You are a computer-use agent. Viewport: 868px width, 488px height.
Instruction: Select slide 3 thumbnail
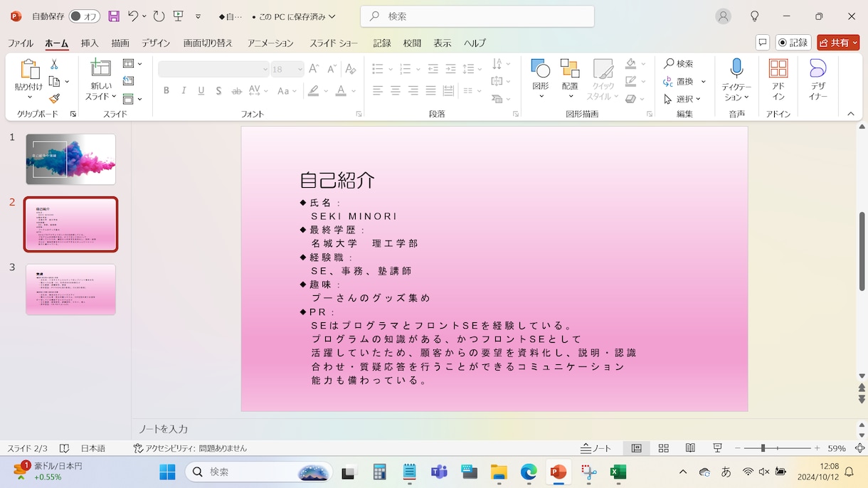coord(70,290)
